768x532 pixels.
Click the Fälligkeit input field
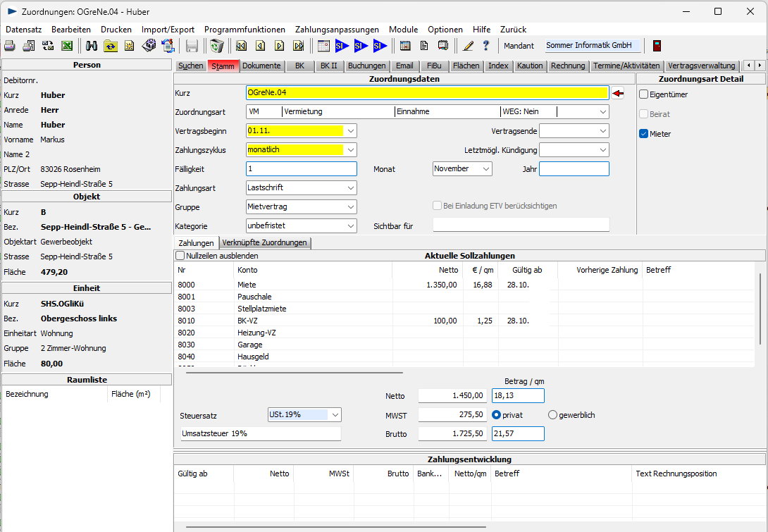tap(302, 169)
